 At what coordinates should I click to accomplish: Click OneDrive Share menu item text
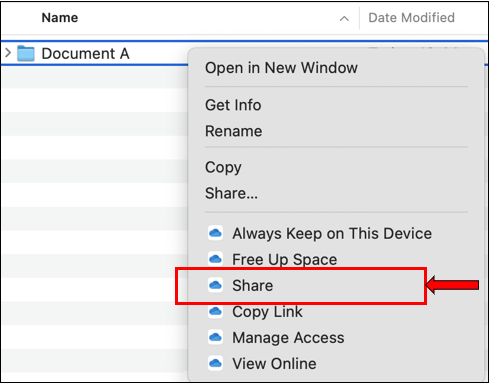(x=253, y=286)
